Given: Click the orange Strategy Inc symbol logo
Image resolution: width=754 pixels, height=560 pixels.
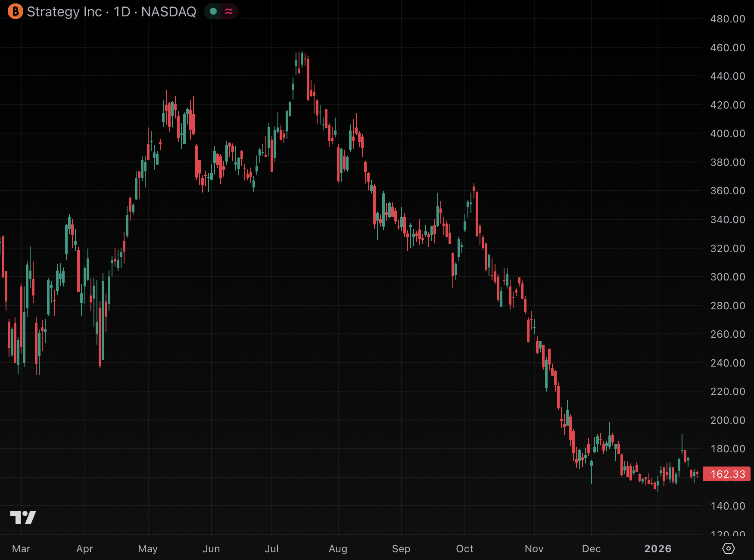Looking at the screenshot, I should pyautogui.click(x=16, y=12).
